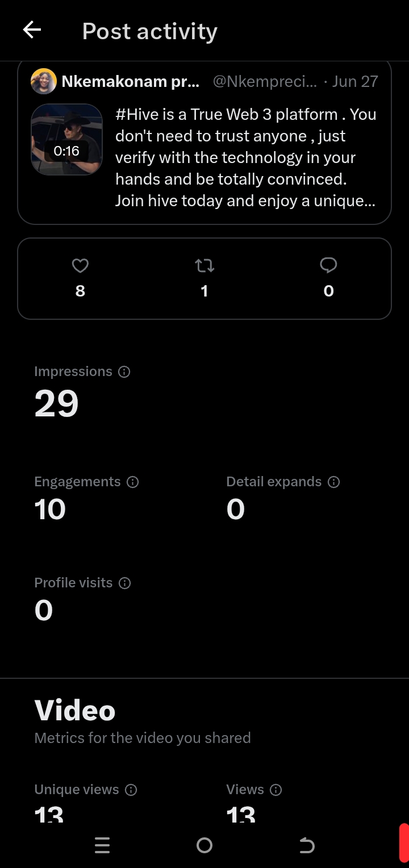Tap the heart likes icon

click(80, 265)
